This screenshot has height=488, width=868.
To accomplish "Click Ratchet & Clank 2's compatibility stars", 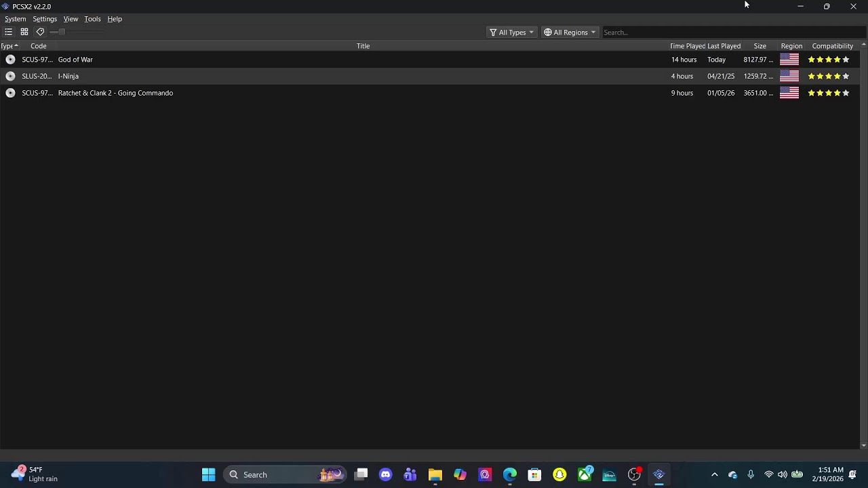I will (828, 93).
